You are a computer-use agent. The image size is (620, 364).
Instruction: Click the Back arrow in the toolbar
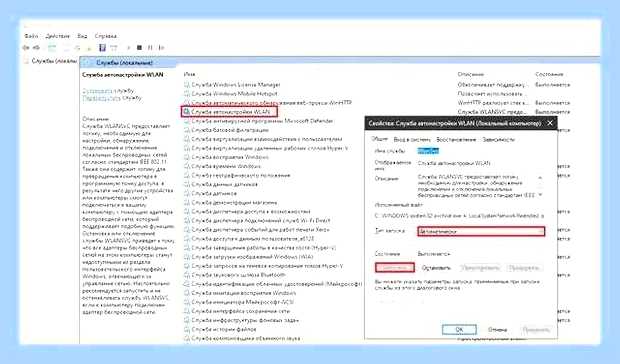point(26,48)
